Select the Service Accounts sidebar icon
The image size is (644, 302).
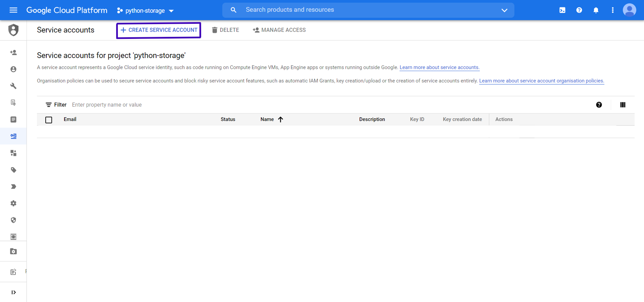coord(13,136)
